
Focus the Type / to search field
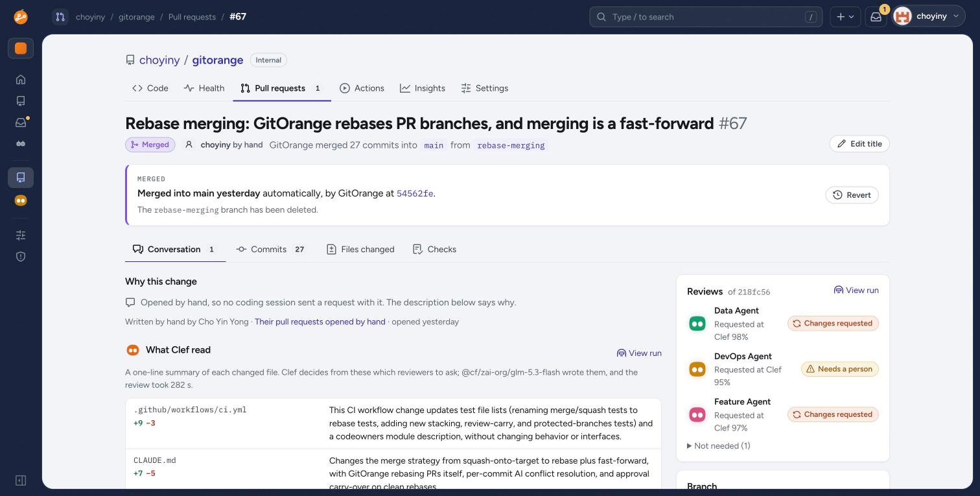pos(706,17)
